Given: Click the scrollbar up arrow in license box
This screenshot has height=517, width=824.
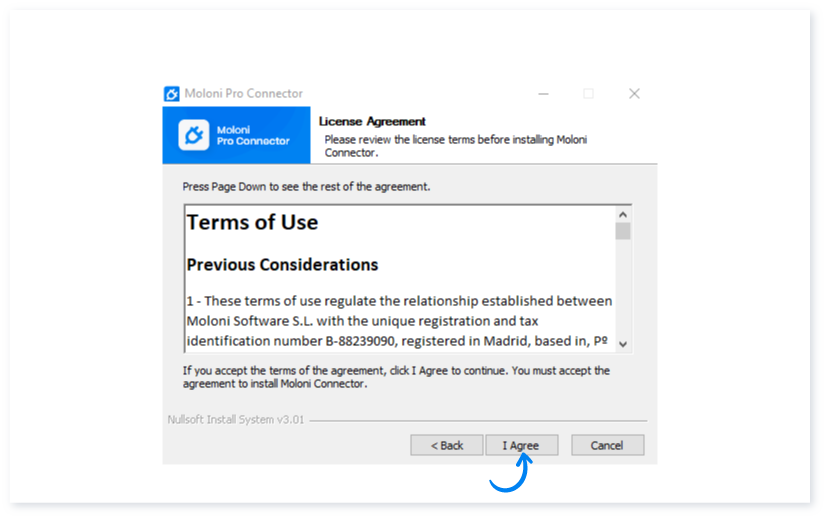Looking at the screenshot, I should pyautogui.click(x=623, y=214).
